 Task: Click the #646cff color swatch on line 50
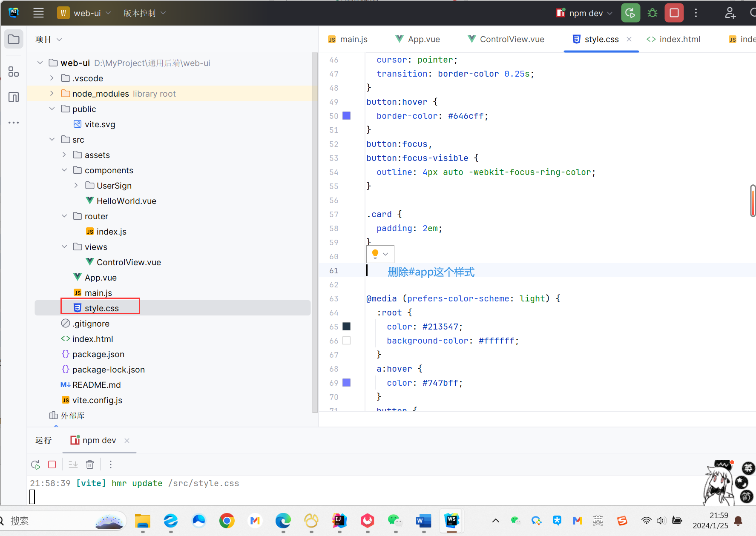tap(347, 115)
